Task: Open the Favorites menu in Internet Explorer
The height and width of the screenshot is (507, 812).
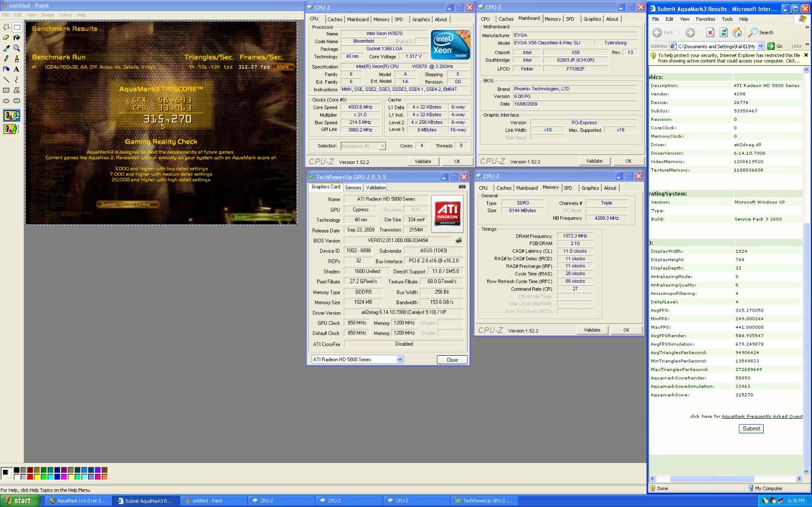Action: click(x=705, y=19)
